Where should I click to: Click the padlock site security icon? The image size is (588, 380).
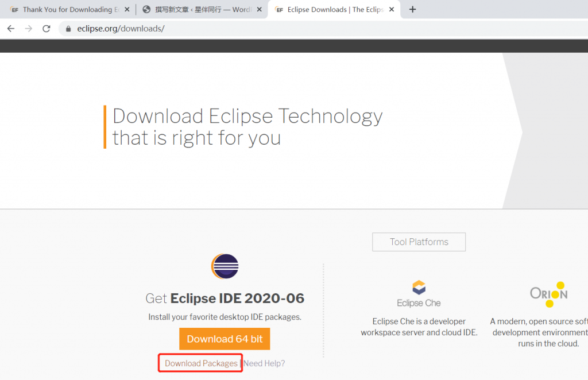68,29
